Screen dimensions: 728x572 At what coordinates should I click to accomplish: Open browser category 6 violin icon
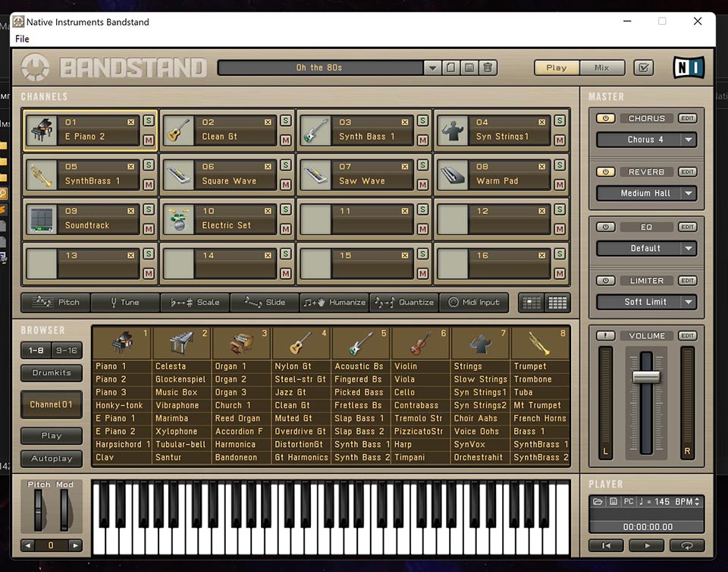point(420,344)
